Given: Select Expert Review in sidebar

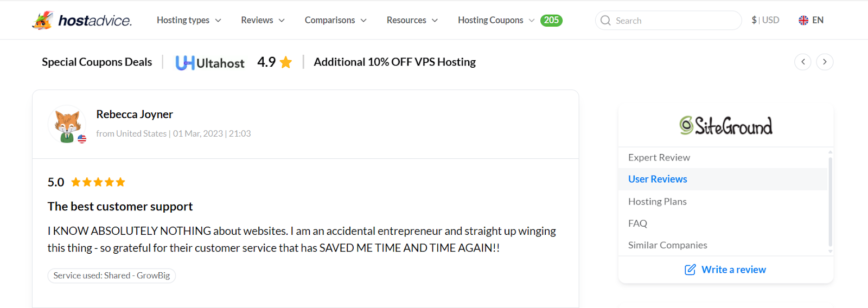Looking at the screenshot, I should [x=659, y=157].
